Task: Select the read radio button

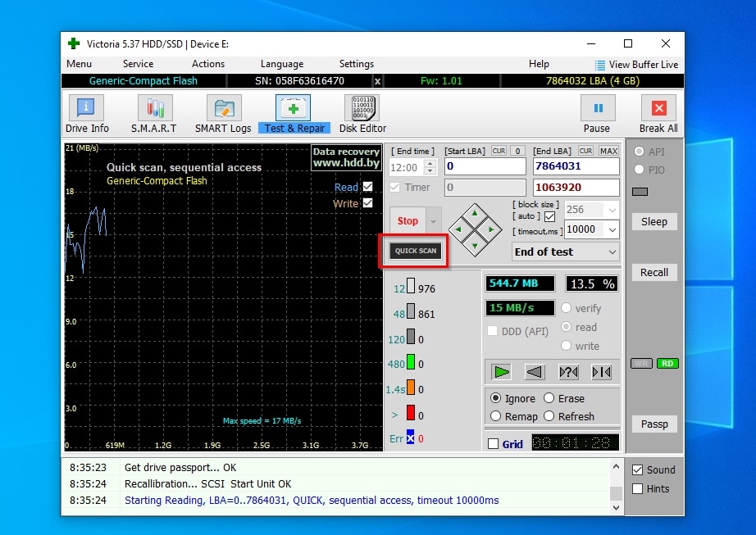Action: [566, 327]
